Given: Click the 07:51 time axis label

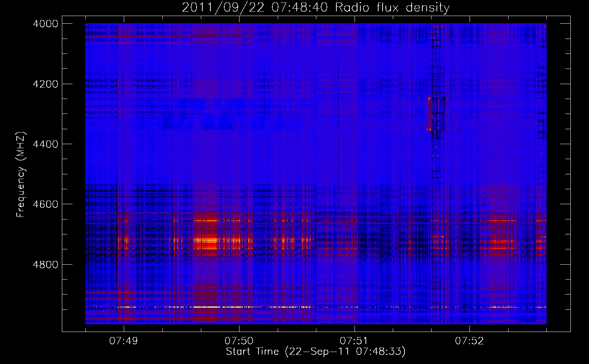Looking at the screenshot, I should 354,341.
